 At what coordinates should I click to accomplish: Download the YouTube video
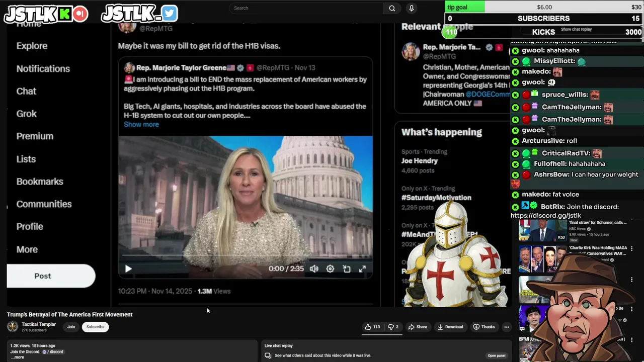pos(450,327)
